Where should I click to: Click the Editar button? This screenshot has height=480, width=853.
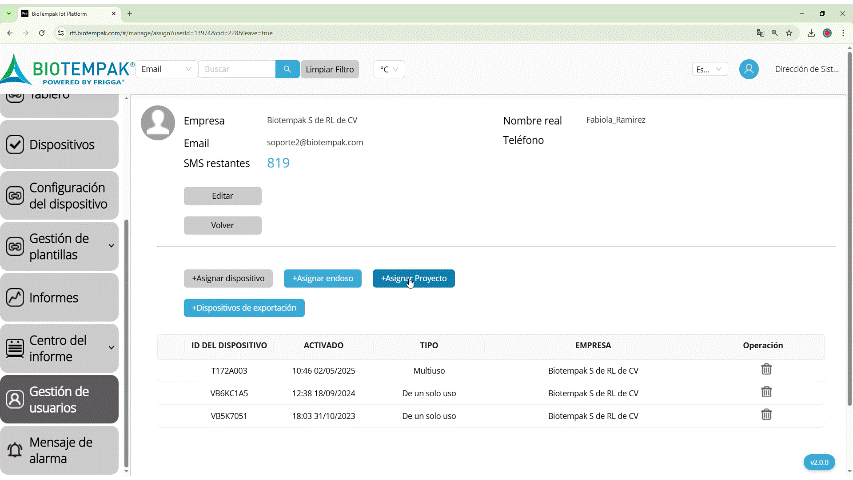click(x=222, y=196)
